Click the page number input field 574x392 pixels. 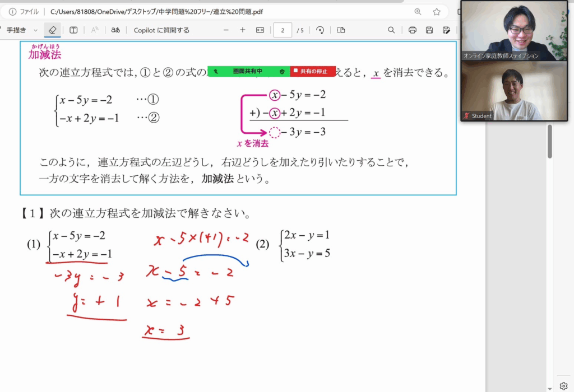point(283,30)
